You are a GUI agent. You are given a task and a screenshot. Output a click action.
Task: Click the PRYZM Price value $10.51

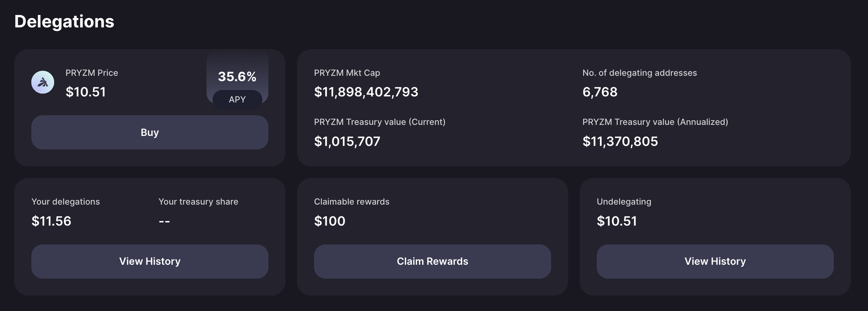[86, 92]
